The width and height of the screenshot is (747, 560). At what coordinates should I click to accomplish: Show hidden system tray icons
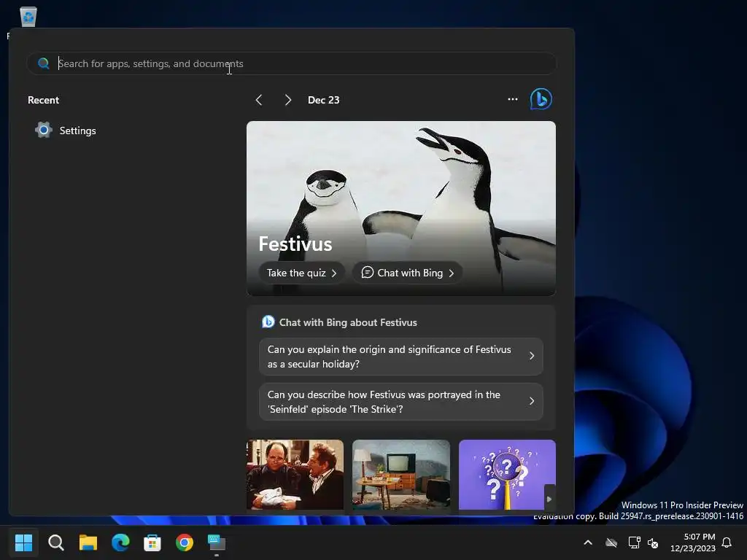(588, 542)
